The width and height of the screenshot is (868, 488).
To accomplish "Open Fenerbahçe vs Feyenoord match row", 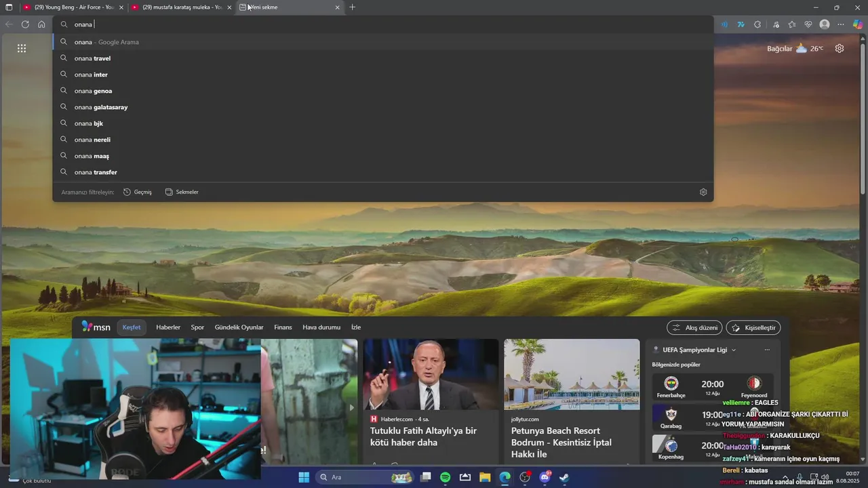I will point(712,387).
